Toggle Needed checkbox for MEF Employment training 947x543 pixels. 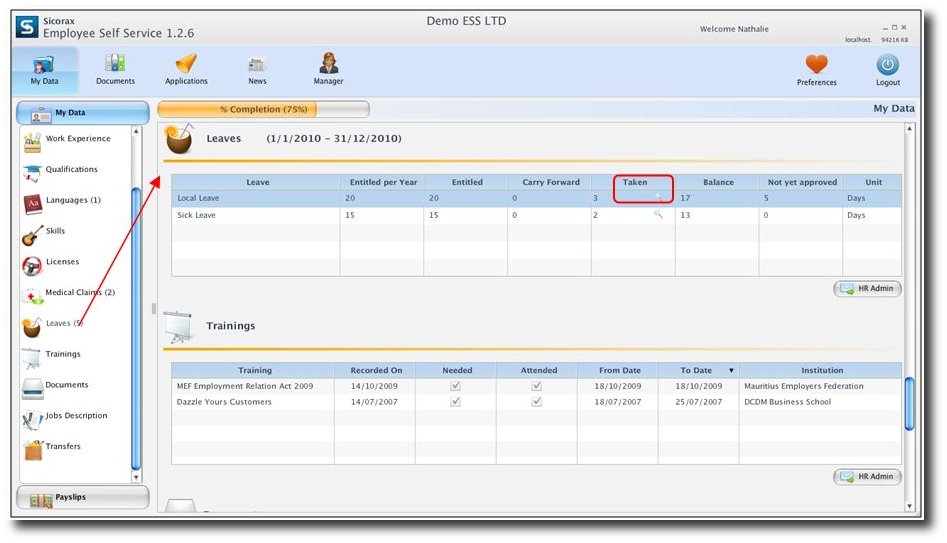456,386
